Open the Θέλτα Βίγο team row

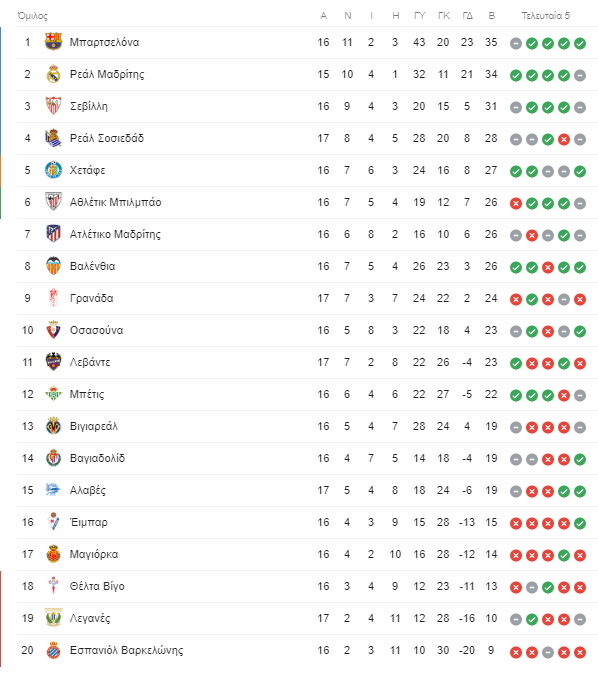point(307,586)
